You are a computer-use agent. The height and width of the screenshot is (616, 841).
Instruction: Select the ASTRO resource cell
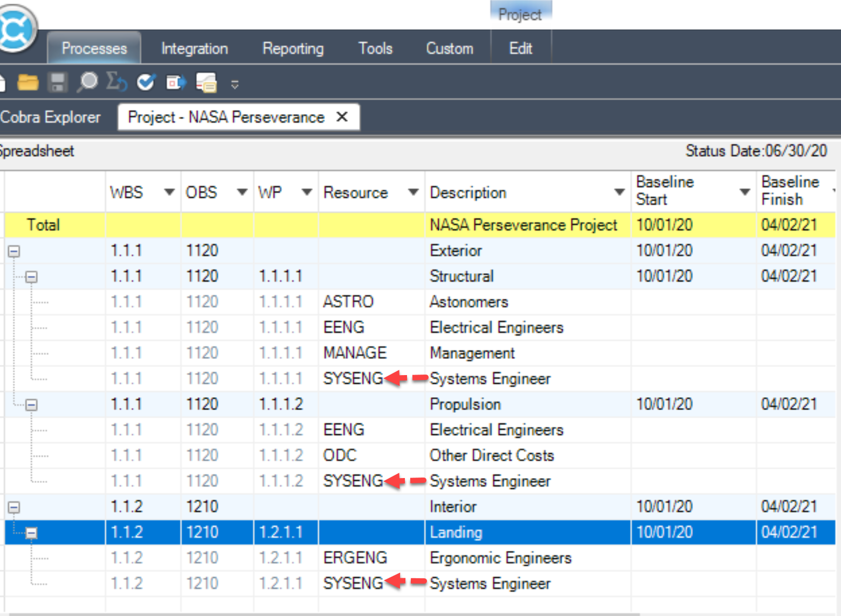[371, 302]
